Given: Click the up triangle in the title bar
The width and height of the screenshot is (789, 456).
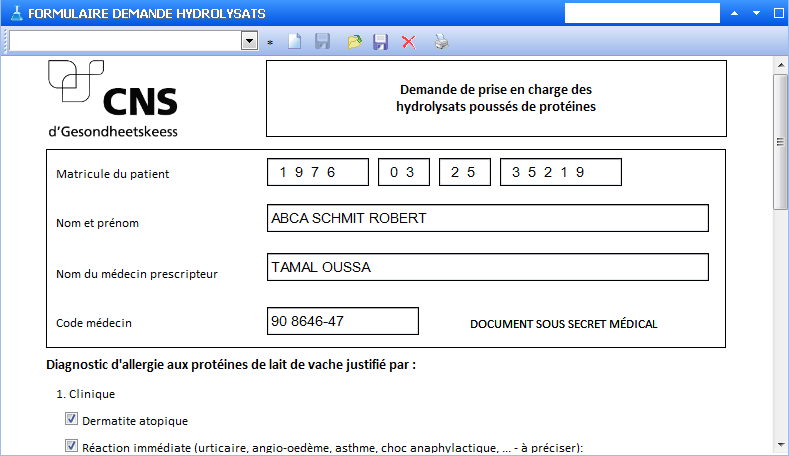Looking at the screenshot, I should (735, 14).
